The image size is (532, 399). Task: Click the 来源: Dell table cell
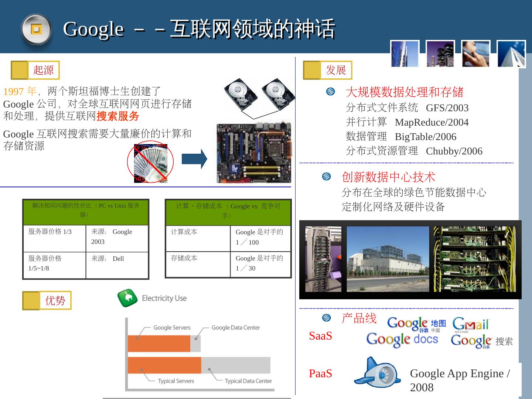point(117,265)
